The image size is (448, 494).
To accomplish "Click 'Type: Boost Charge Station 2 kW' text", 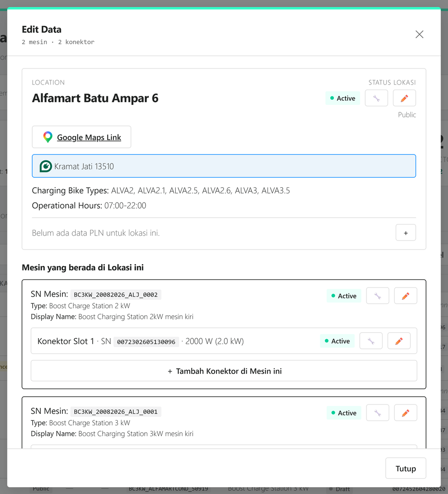I will (x=80, y=306).
